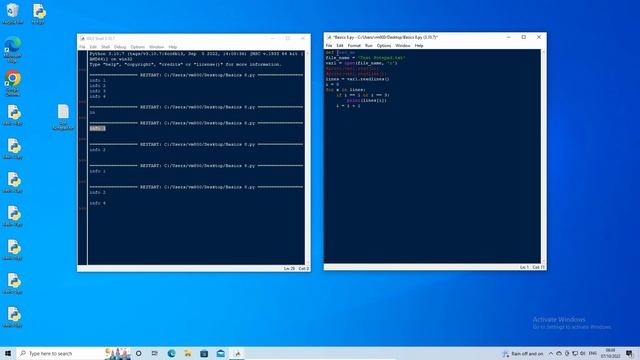Show hidden system tray icons

pos(551,353)
